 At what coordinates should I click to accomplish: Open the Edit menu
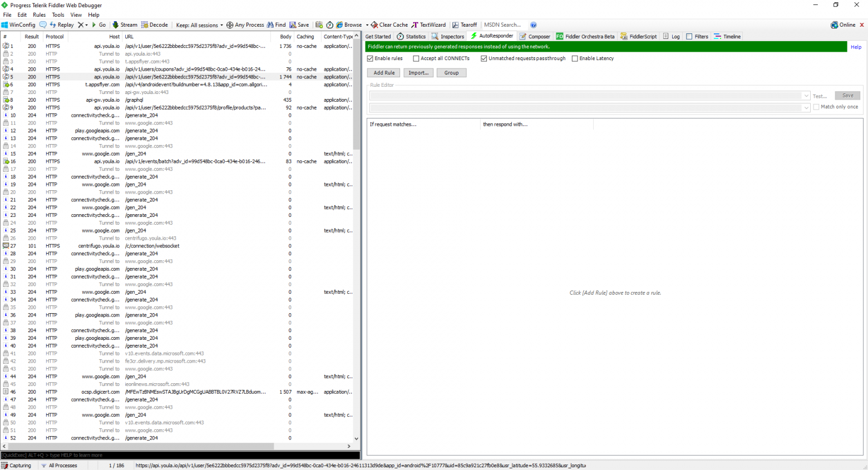[22, 15]
